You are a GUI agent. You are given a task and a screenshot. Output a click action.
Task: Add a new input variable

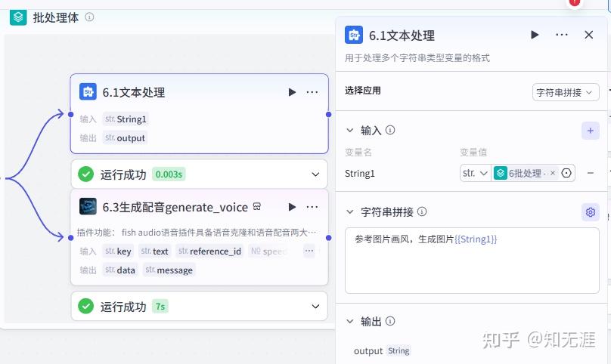[x=590, y=131]
